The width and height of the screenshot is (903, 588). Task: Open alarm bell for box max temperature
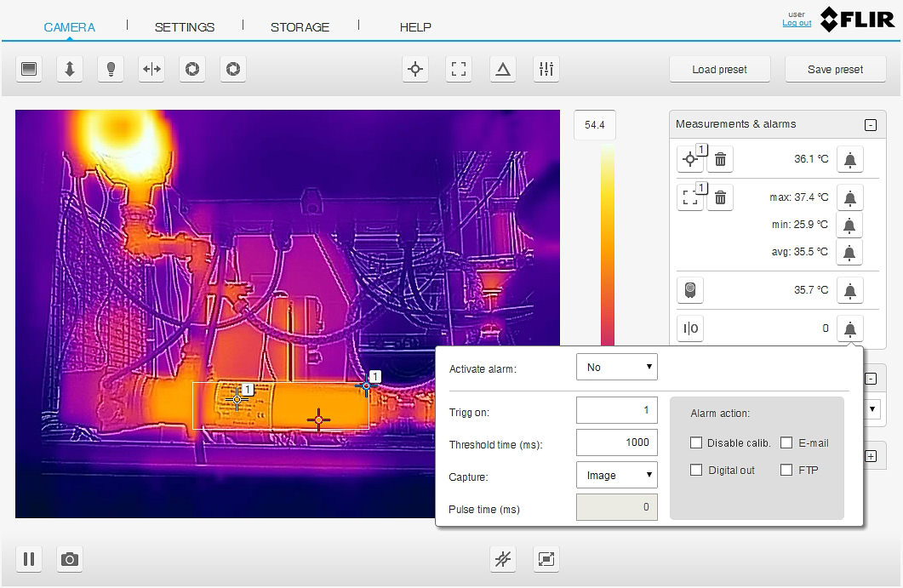[x=849, y=198]
